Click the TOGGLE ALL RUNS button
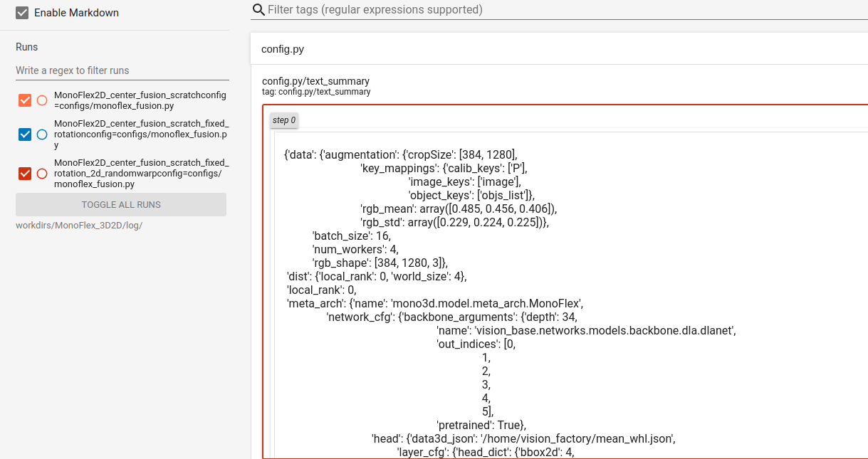868x459 pixels. pyautogui.click(x=121, y=204)
